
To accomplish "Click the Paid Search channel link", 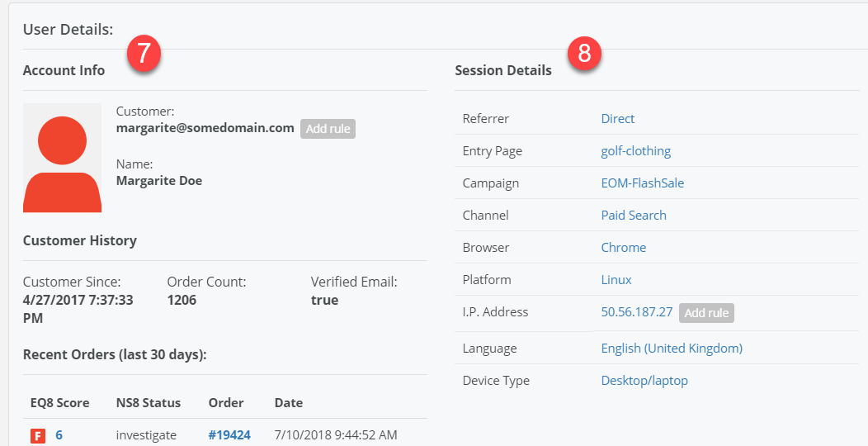I will [634, 216].
